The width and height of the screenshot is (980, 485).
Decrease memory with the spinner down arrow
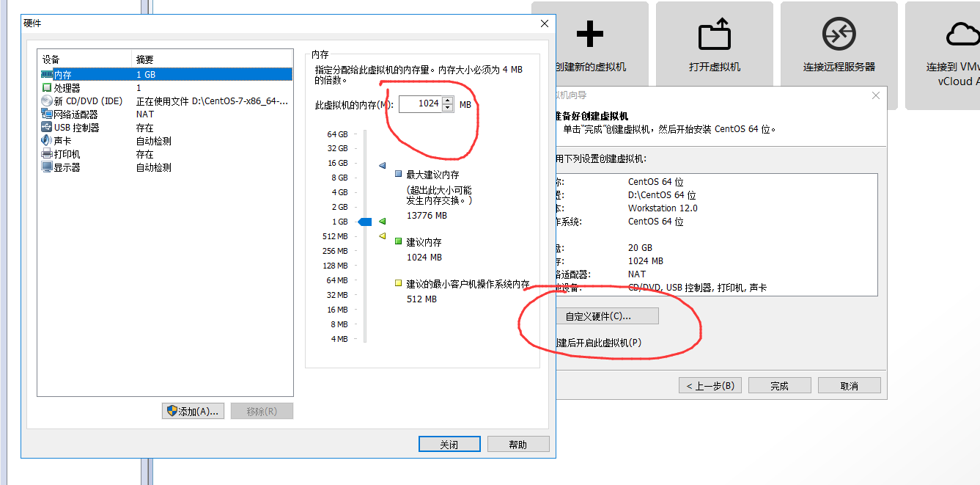click(449, 108)
